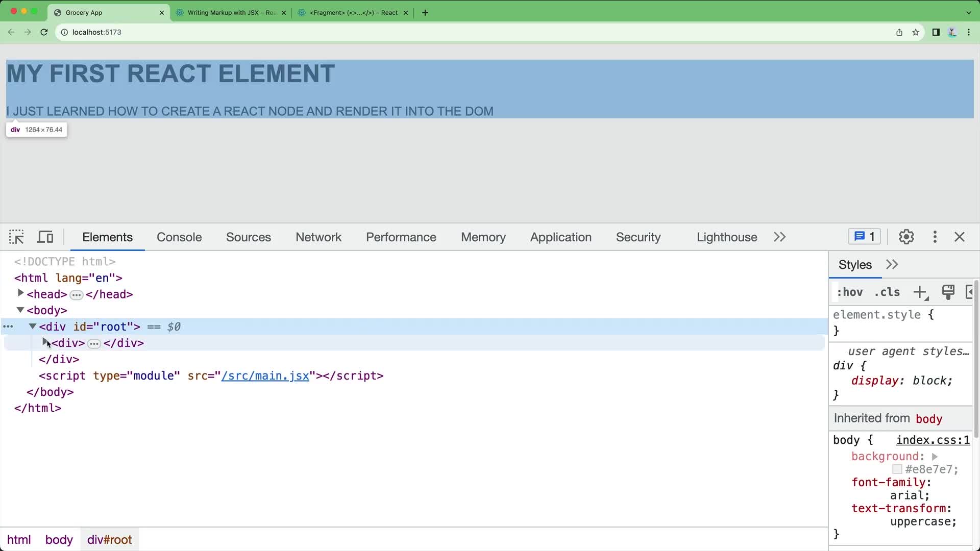The image size is (980, 551).
Task: Open the class editor with .cls button
Action: point(887,292)
